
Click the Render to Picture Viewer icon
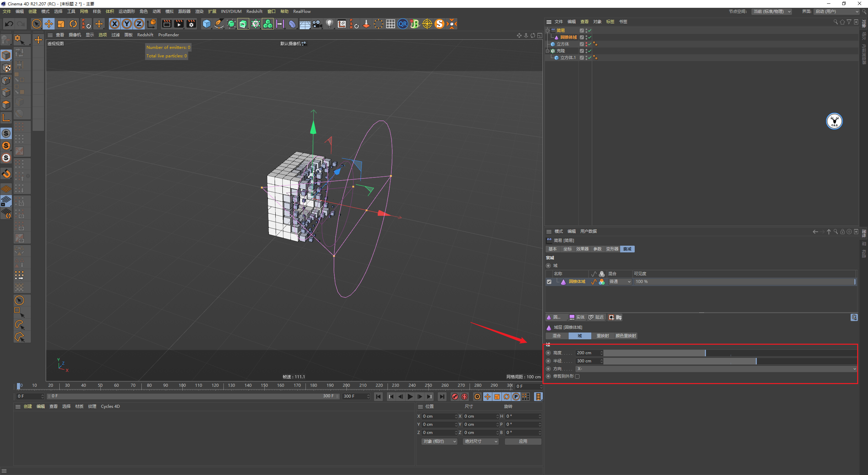tap(179, 24)
